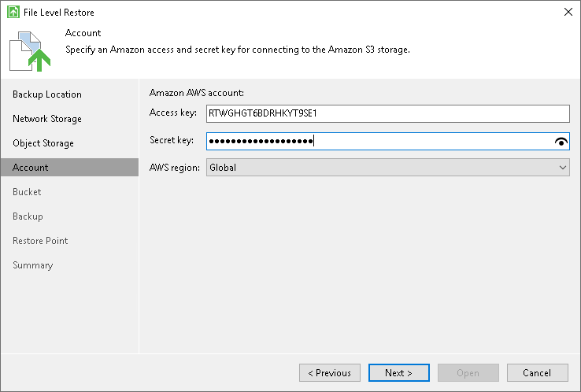Select the Summary step in sidebar

(32, 265)
